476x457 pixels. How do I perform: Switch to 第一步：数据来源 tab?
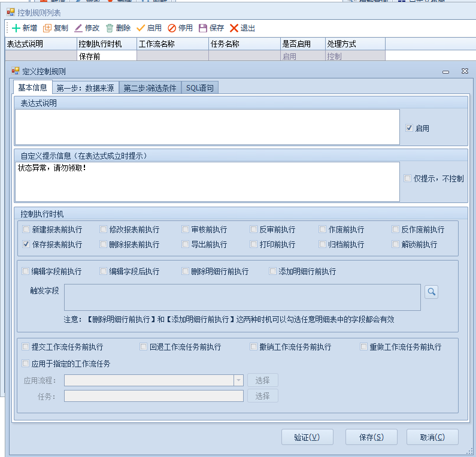pos(85,88)
